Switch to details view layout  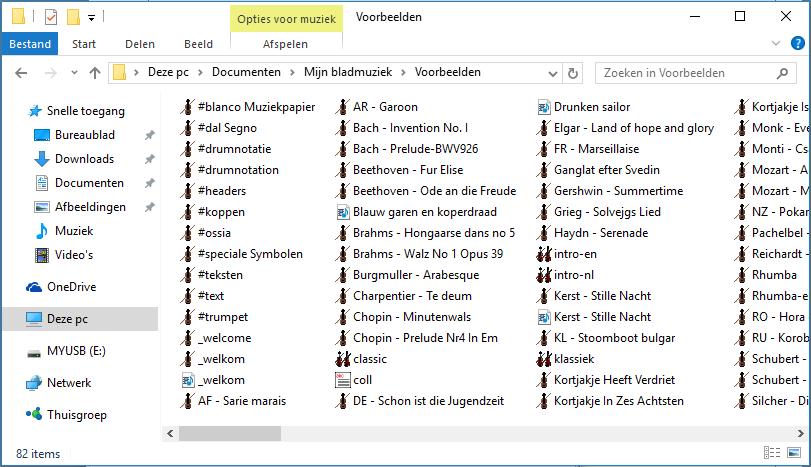(x=772, y=453)
